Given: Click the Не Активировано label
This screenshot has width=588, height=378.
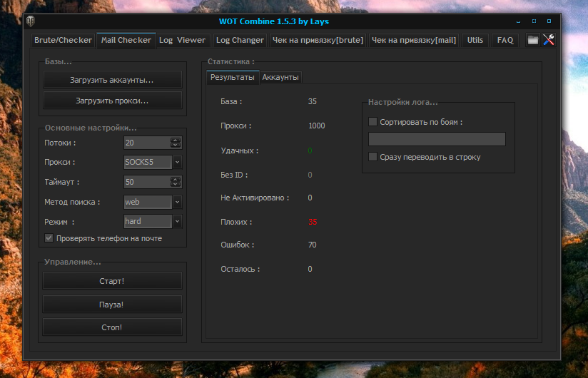Looking at the screenshot, I should (x=255, y=198).
